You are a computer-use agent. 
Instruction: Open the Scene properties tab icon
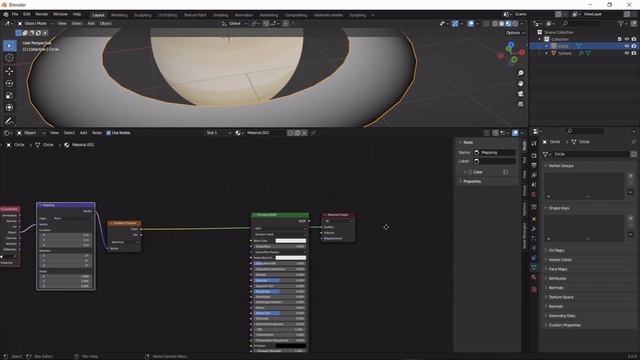534,185
